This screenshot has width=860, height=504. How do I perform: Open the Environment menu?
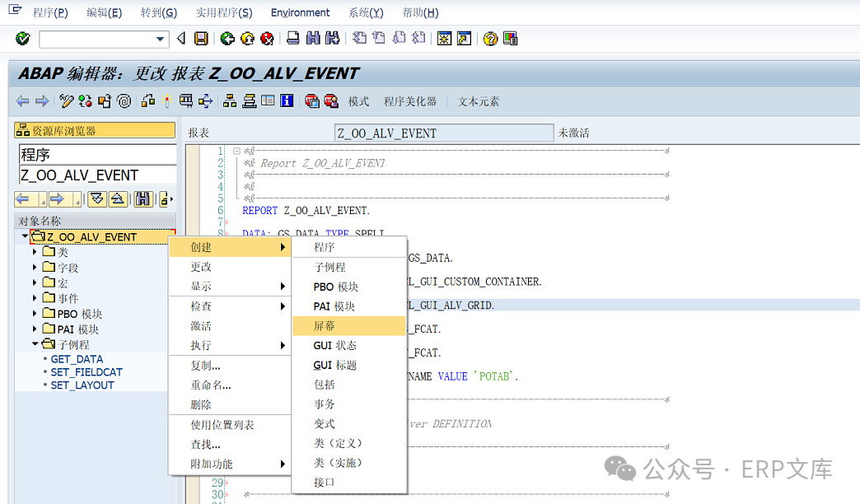coord(300,12)
